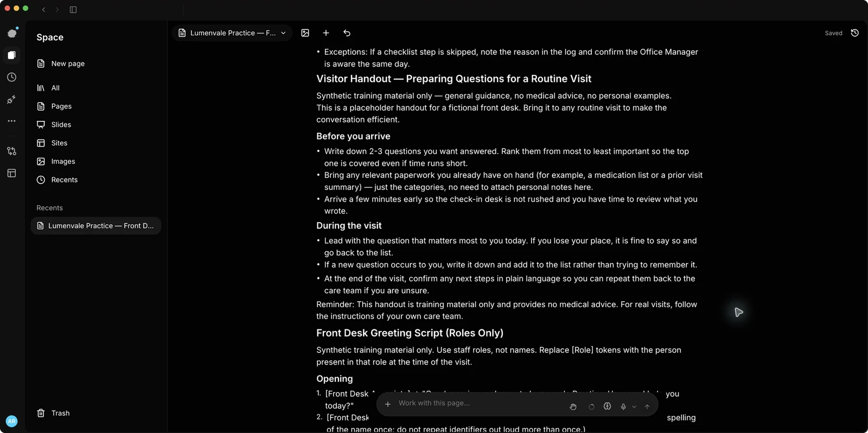This screenshot has height=433, width=868.
Task: Click the hand icon in the prompt bar
Action: 573,406
